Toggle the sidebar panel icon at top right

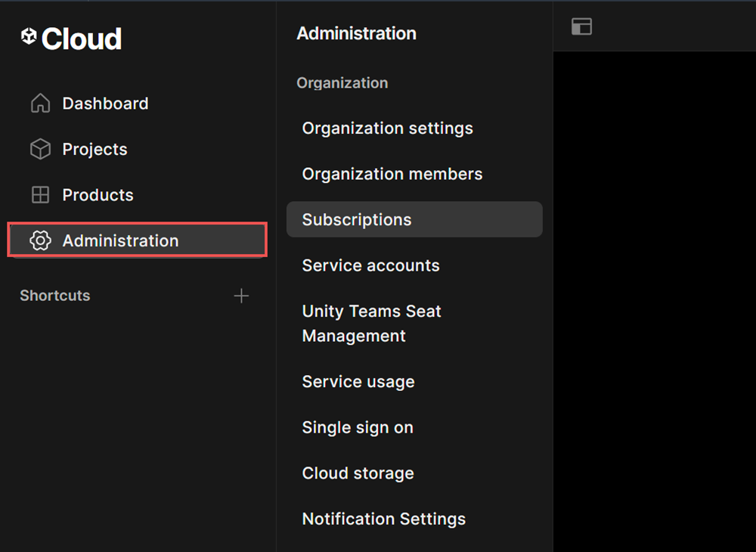[x=581, y=26]
